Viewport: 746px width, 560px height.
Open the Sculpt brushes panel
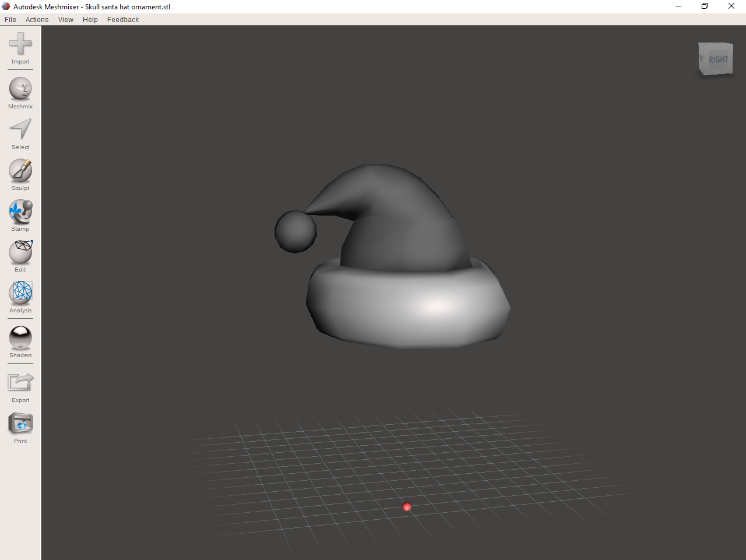20,171
